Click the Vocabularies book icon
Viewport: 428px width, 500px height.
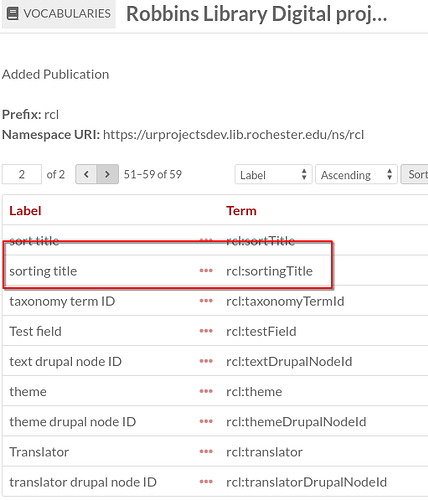(x=13, y=14)
